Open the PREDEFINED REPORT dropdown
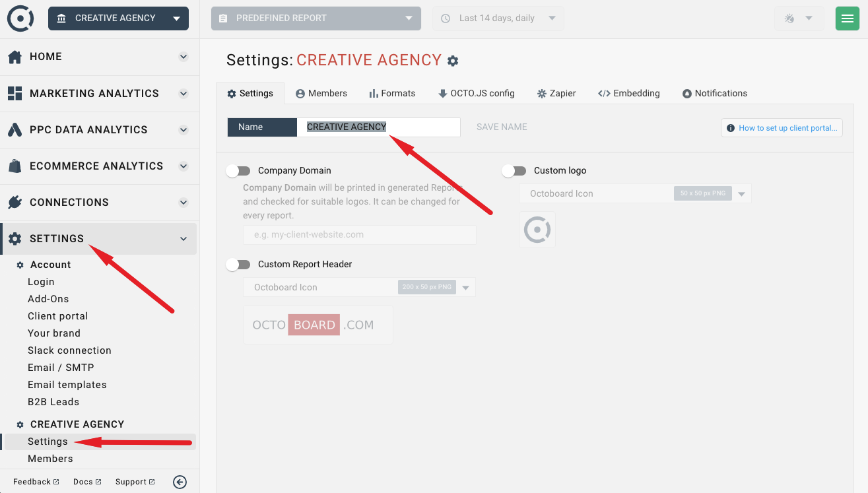Screen dimensions: 868x493 coord(316,18)
